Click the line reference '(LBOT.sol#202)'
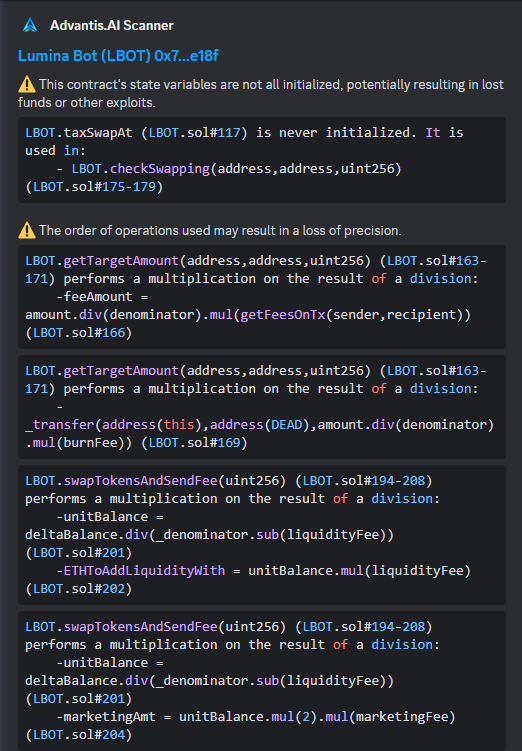Image resolution: width=522 pixels, height=751 pixels. (79, 589)
